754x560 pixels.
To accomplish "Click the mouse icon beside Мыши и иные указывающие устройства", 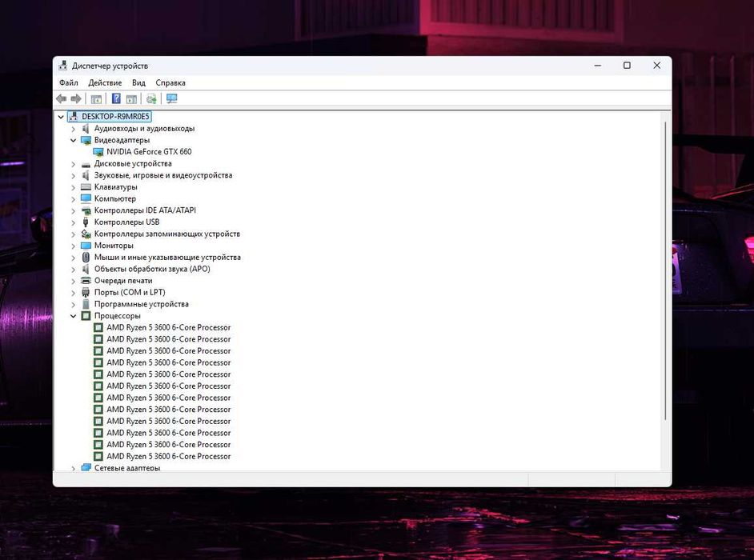I will (86, 257).
